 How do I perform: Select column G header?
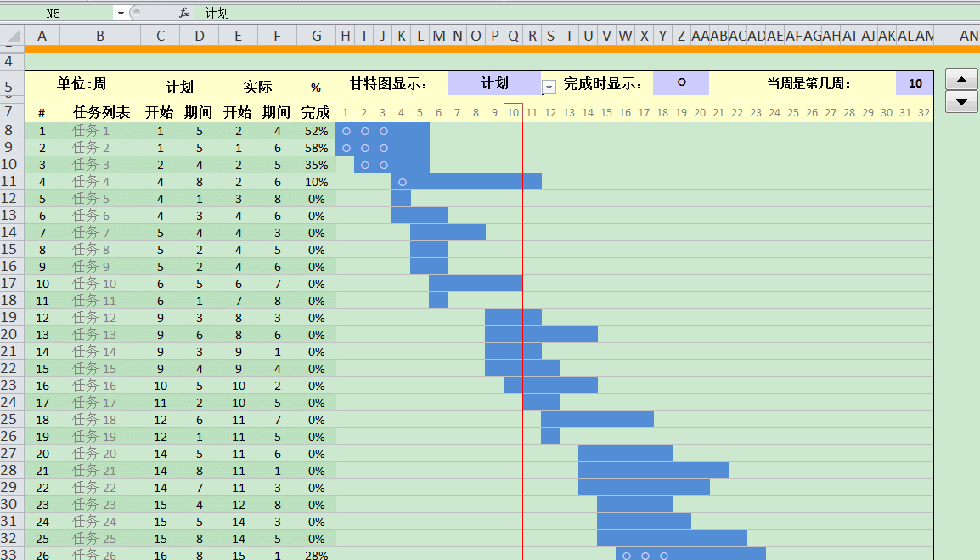[x=316, y=36]
